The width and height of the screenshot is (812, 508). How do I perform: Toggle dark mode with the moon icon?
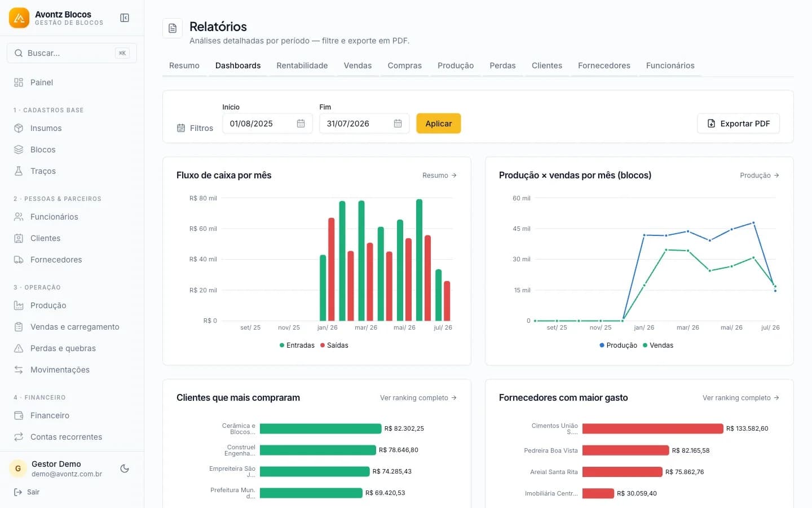[x=125, y=468]
